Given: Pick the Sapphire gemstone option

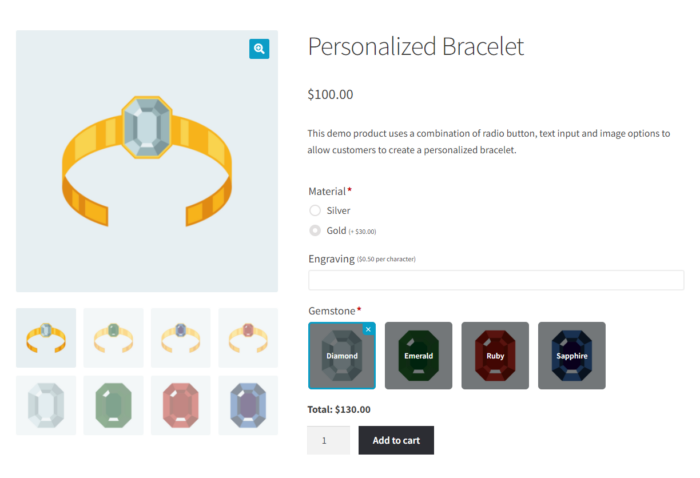Looking at the screenshot, I should (572, 355).
